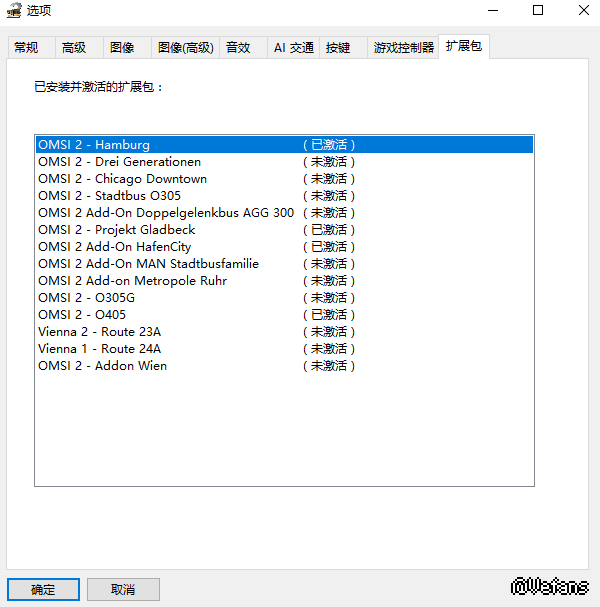Click the 扩展包 tab
Screen dimensions: 600x607
[464, 46]
